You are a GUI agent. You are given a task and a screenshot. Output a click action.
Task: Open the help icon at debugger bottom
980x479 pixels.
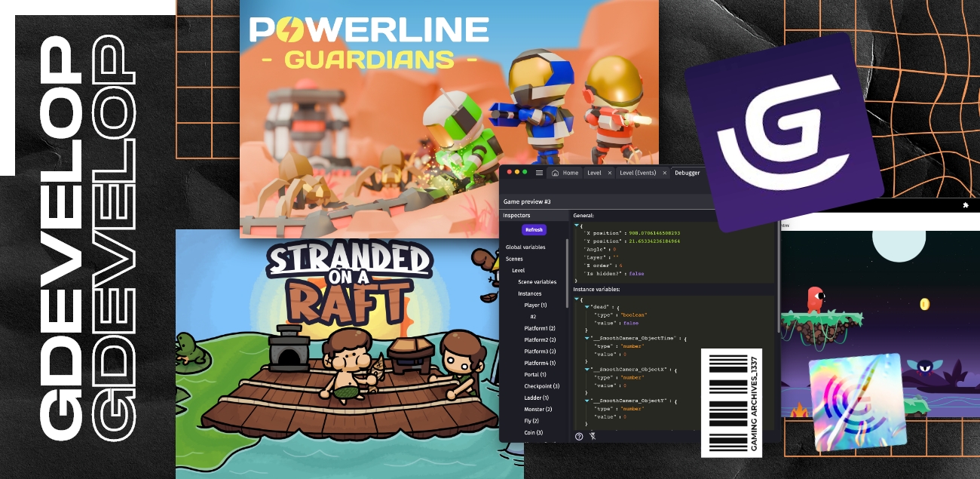(579, 436)
